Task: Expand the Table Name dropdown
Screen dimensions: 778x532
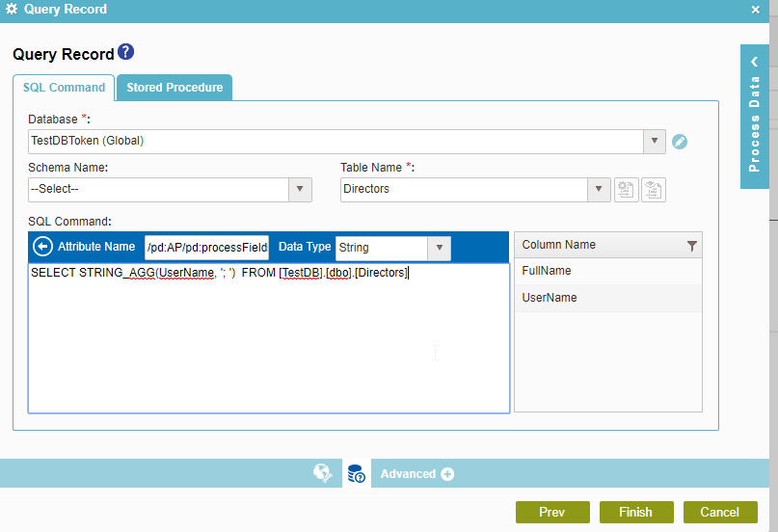Action: (599, 190)
